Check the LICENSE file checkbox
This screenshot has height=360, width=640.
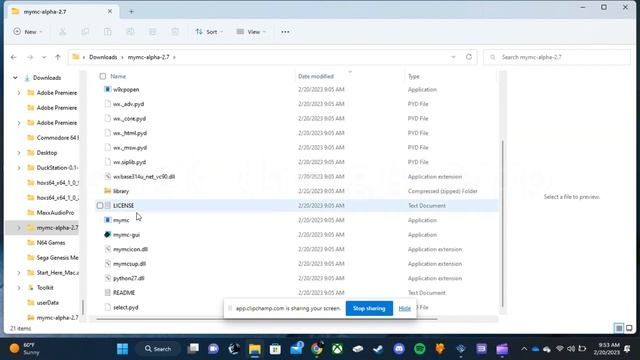click(100, 206)
